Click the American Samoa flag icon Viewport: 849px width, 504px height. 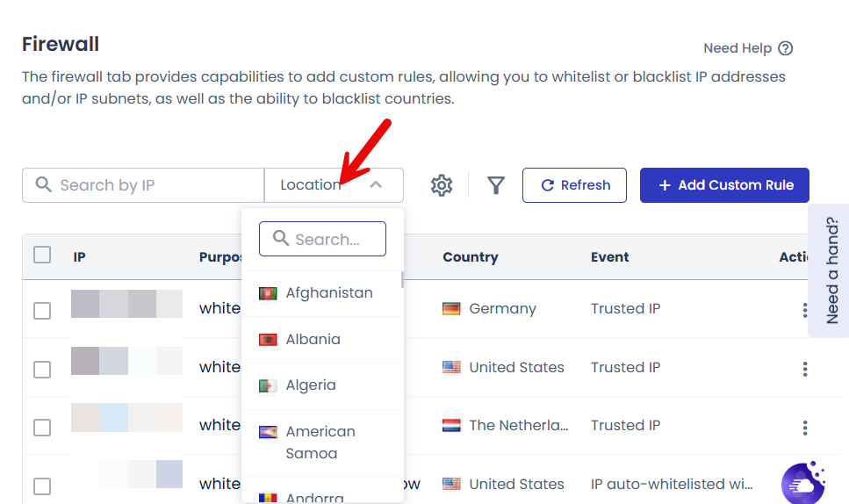pyautogui.click(x=268, y=432)
